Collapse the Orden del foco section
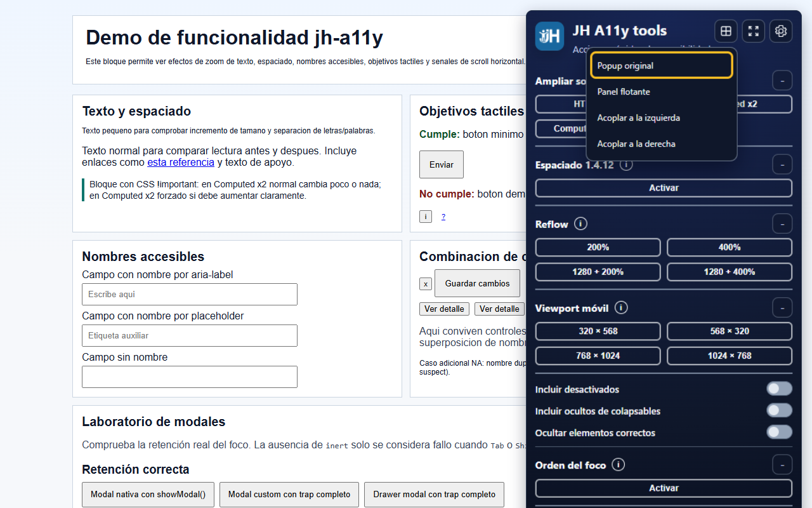This screenshot has height=508, width=812. pos(782,465)
